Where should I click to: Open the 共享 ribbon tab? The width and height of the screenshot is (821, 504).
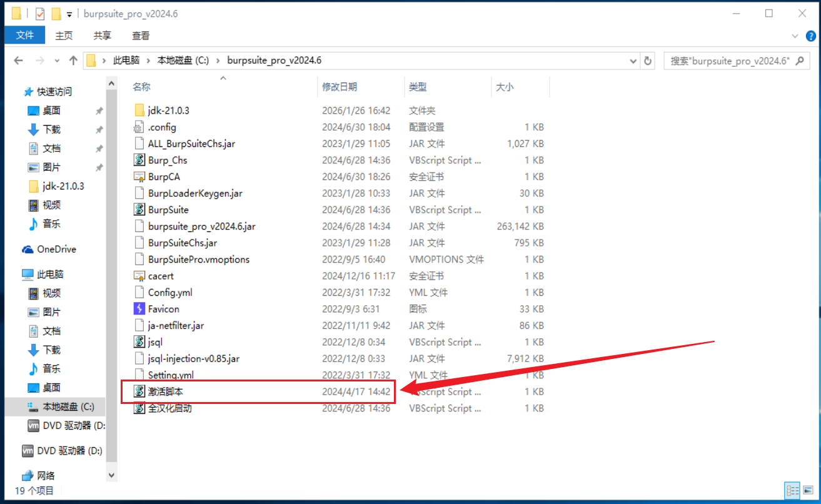pyautogui.click(x=103, y=36)
